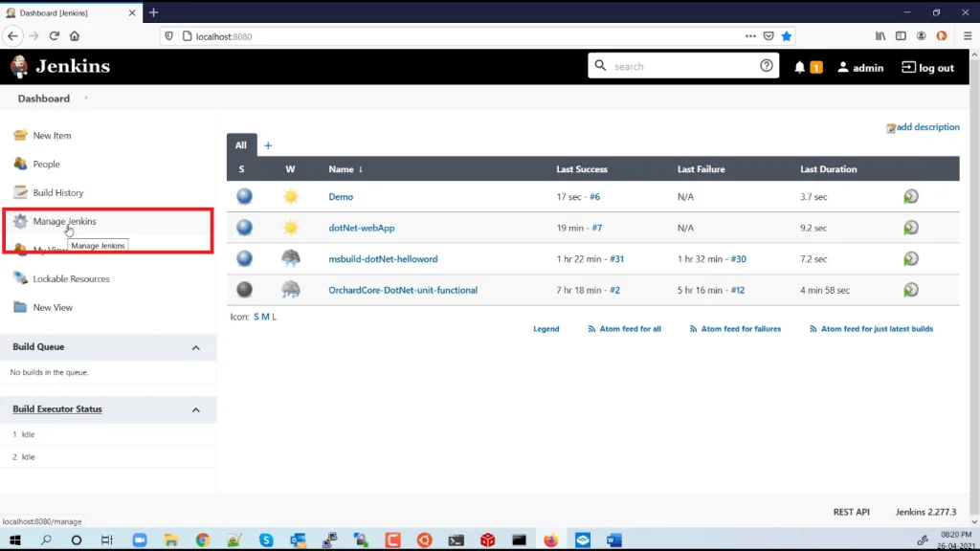Schedule a build for dotNet-webApp
This screenshot has width=980, height=551.
click(x=911, y=228)
